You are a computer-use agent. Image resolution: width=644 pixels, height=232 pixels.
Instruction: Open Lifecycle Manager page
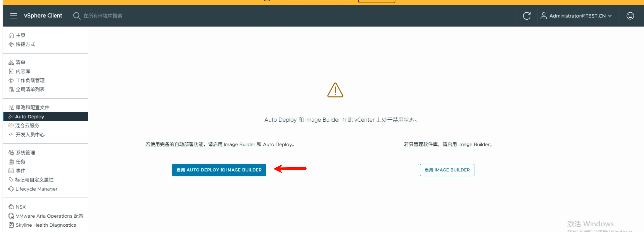pyautogui.click(x=36, y=189)
